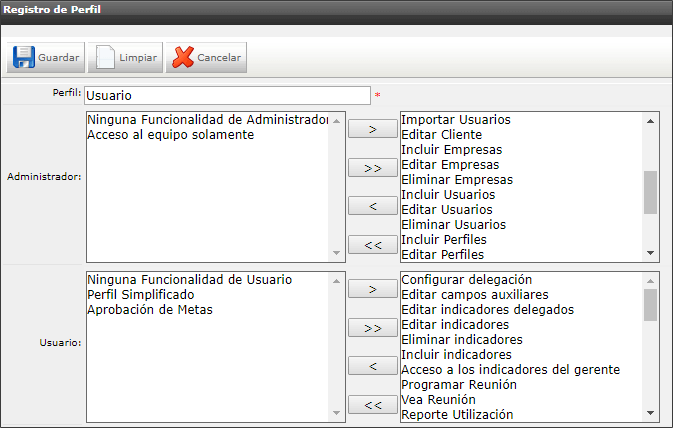Select "Editar Cliente" entry
The height and width of the screenshot is (428, 673).
click(x=442, y=135)
